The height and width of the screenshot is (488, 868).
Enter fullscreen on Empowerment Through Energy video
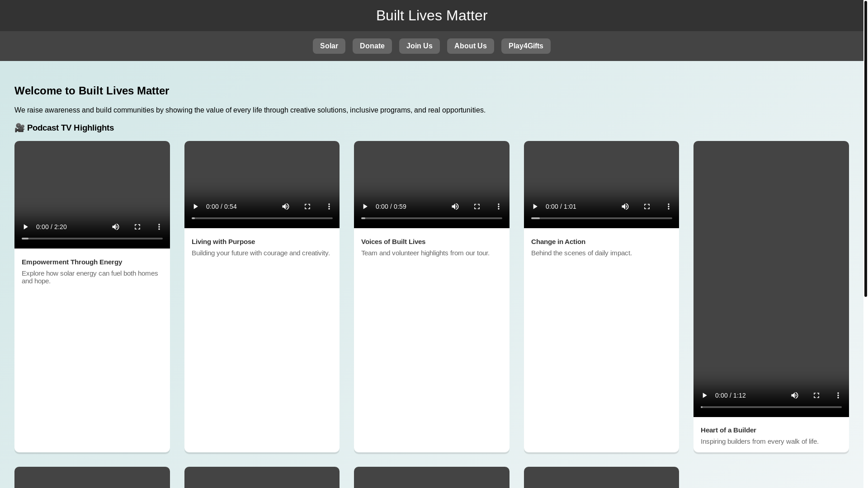[137, 227]
